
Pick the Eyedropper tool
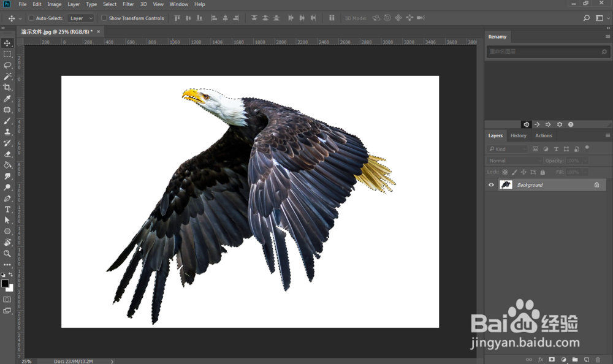[7, 99]
